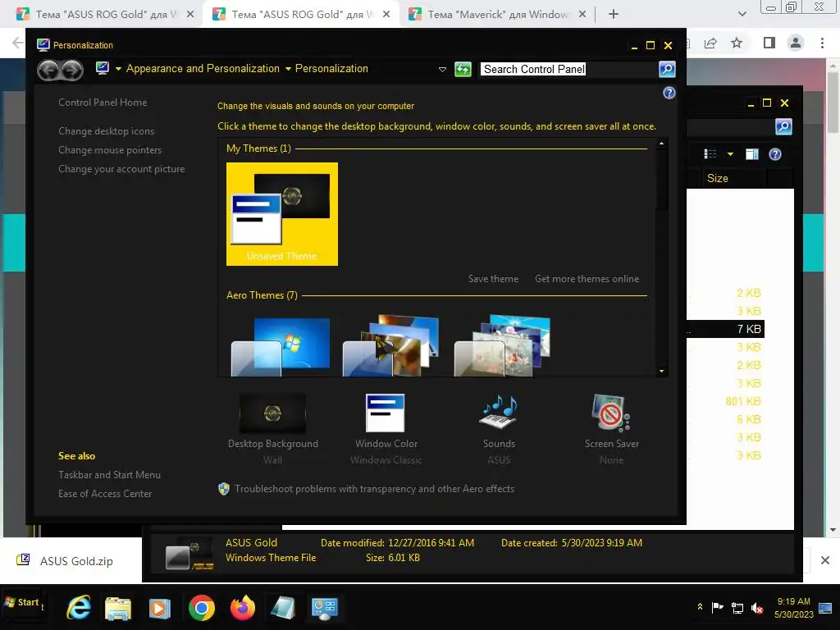Toggle the preview pane icon in Explorer window
This screenshot has height=630, width=840.
[752, 154]
